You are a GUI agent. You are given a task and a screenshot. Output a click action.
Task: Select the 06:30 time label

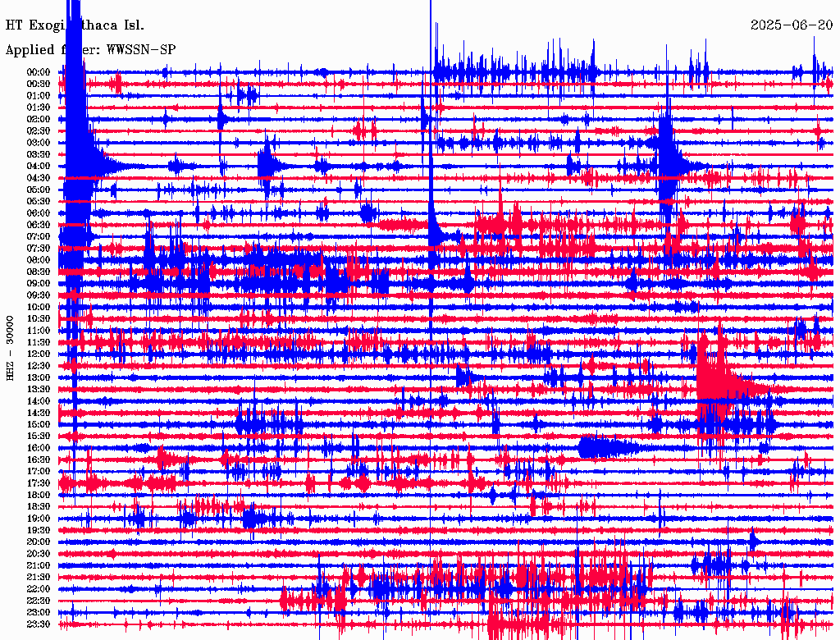pos(39,225)
